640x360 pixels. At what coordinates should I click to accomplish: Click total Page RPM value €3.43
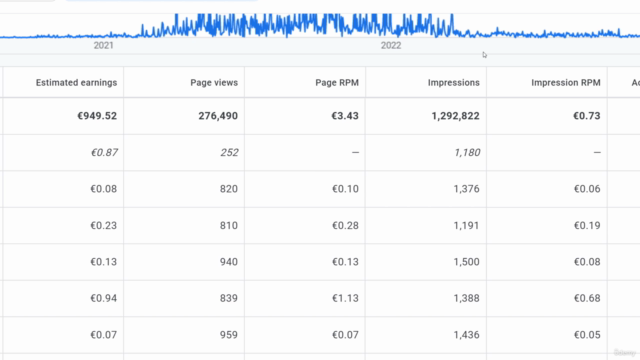pos(345,116)
